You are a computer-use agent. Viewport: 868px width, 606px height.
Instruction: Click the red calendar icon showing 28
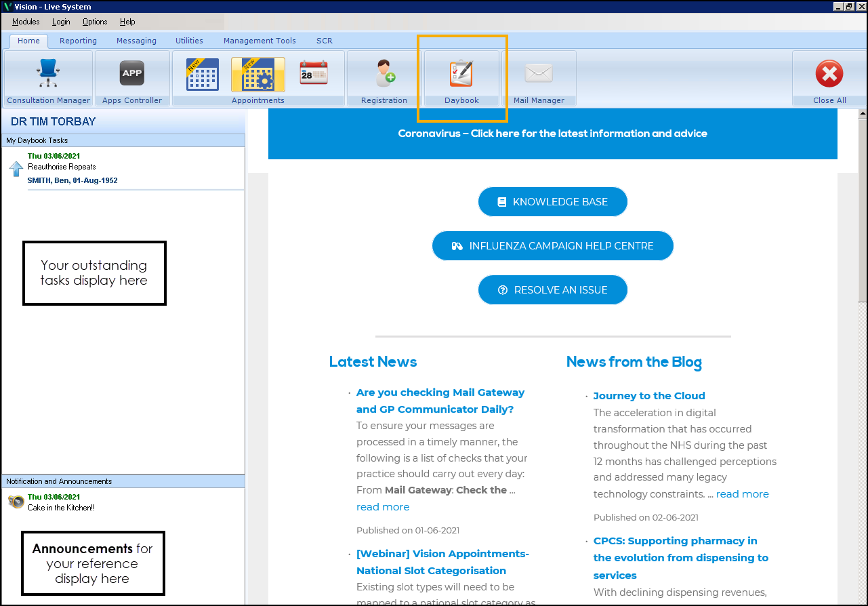coord(313,73)
